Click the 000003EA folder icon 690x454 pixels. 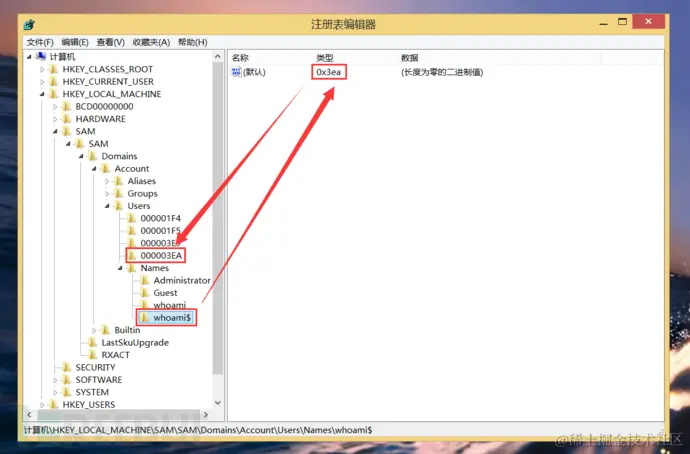tap(132, 255)
